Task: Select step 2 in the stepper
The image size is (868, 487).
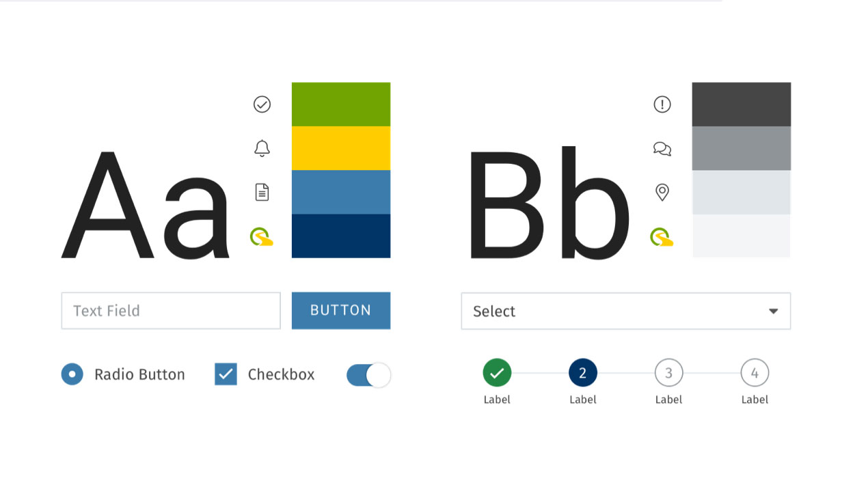Action: [x=583, y=373]
